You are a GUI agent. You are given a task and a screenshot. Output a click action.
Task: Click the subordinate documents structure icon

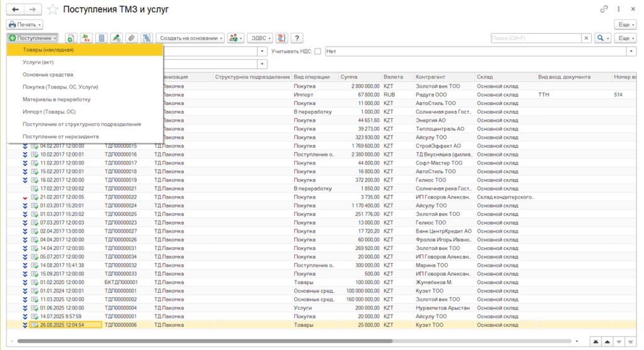point(147,38)
